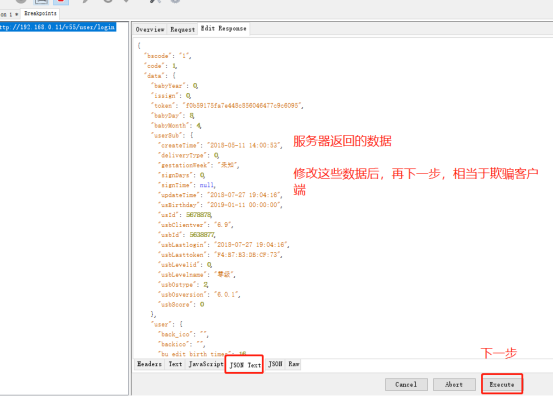Click the "usbId" value line
Image resolution: width=554 pixels, height=396 pixels.
tap(187, 235)
